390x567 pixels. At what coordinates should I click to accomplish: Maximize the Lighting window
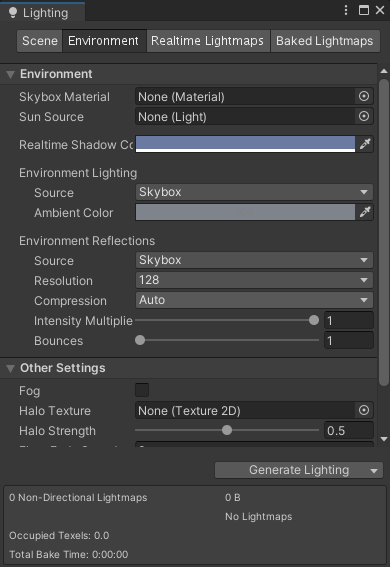point(364,10)
